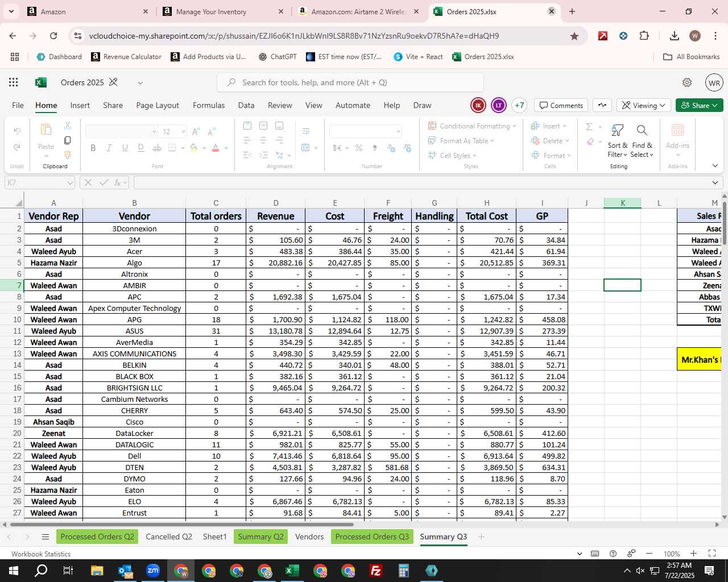Click the add new sheet plus icon
Image resolution: width=728 pixels, height=582 pixels.
point(481,537)
